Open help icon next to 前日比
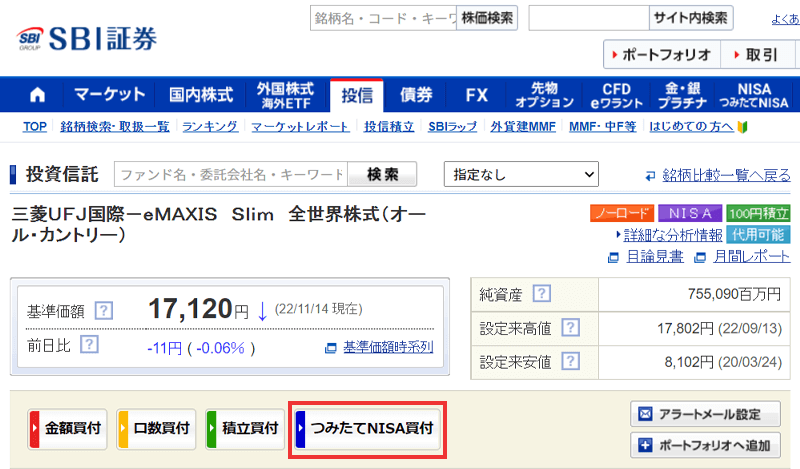Screen dimensions: 800x469 (89, 344)
